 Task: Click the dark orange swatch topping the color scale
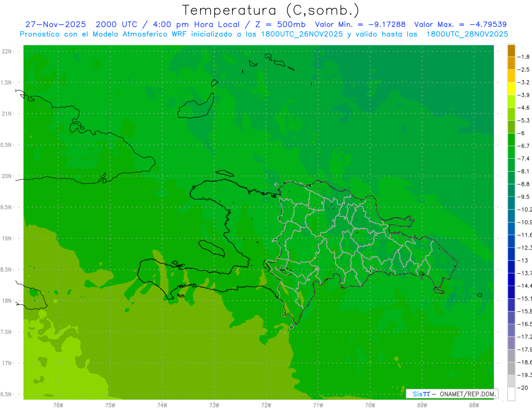coord(511,51)
